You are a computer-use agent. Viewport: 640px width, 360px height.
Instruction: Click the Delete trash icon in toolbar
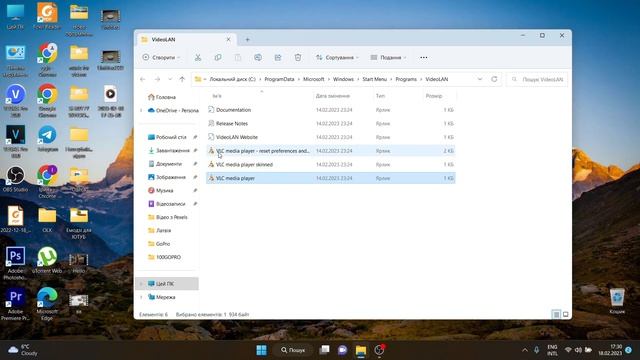298,58
